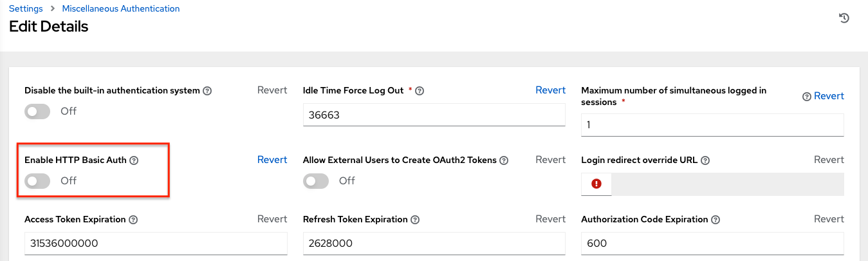Viewport: 868px width, 261px height.
Task: Click help icon beside Disable built-in authentication system
Action: click(207, 91)
